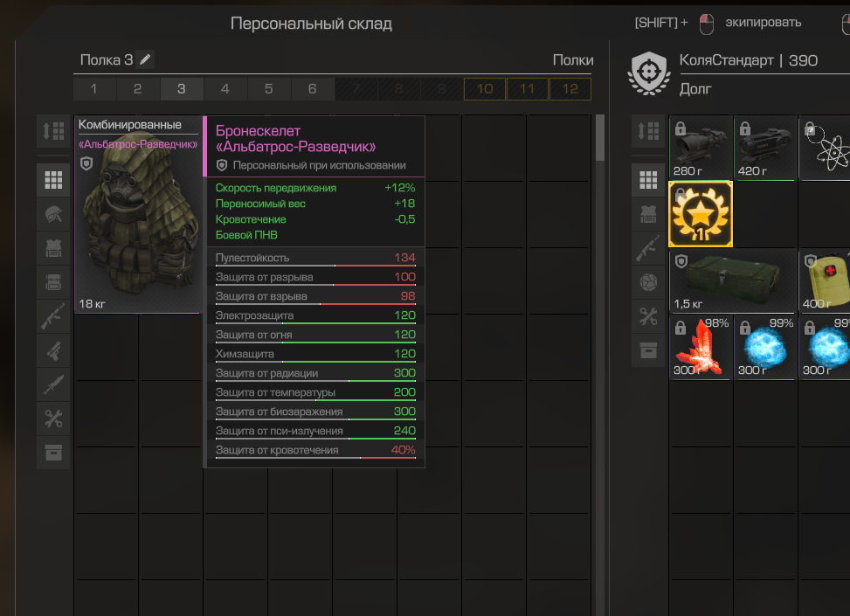Viewport: 850px width, 616px height.
Task: Select the Альбатрос-Разведчик armor item
Action: (138, 214)
